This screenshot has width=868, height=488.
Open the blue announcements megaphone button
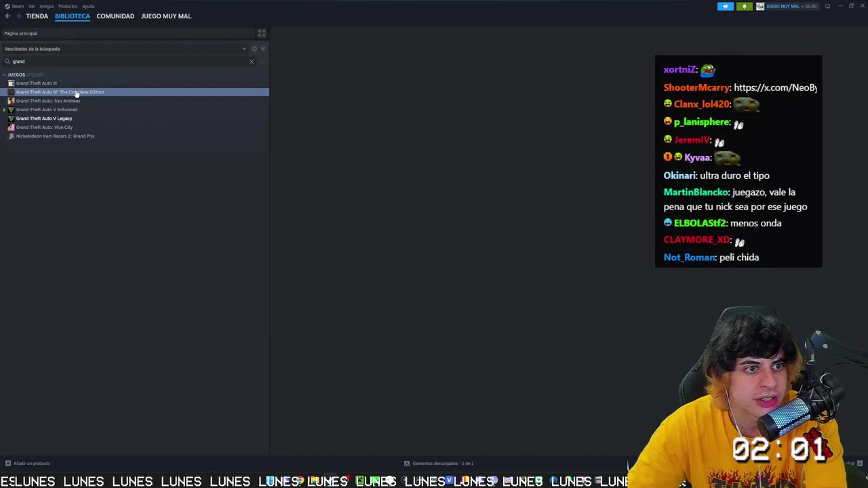[726, 6]
